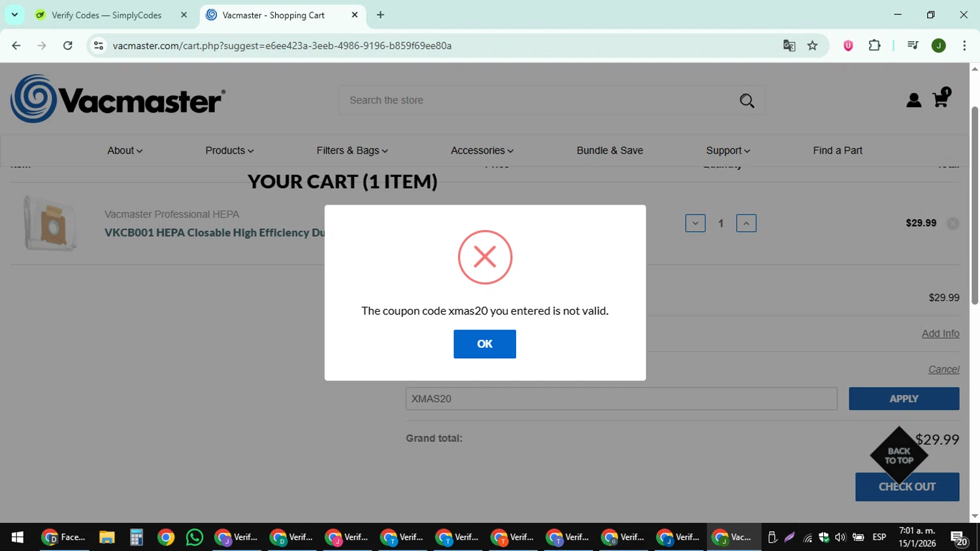Viewport: 980px width, 551px height.
Task: Switch to the Facebook Chrome taskbar window
Action: [x=64, y=537]
